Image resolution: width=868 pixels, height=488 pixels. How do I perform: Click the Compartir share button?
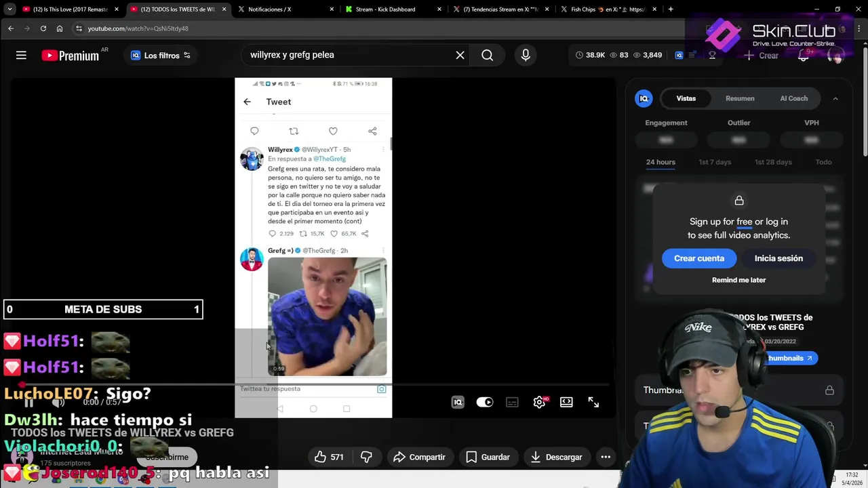tap(419, 457)
